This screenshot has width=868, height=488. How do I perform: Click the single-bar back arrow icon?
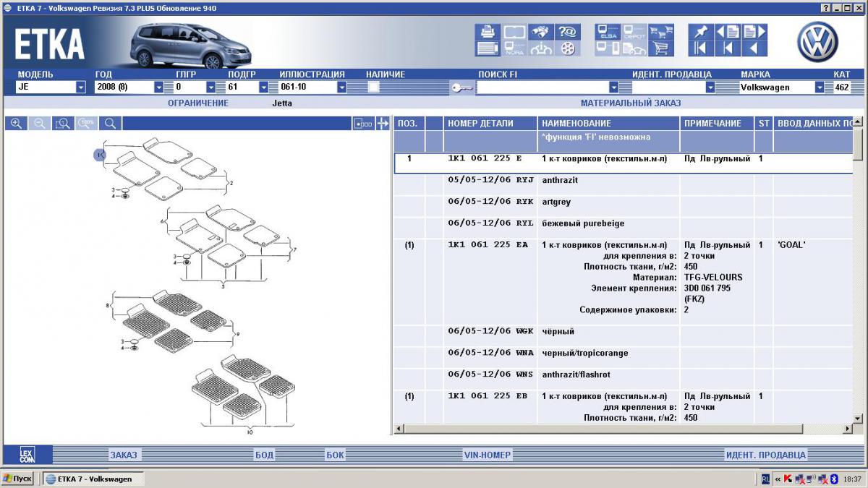tap(728, 48)
